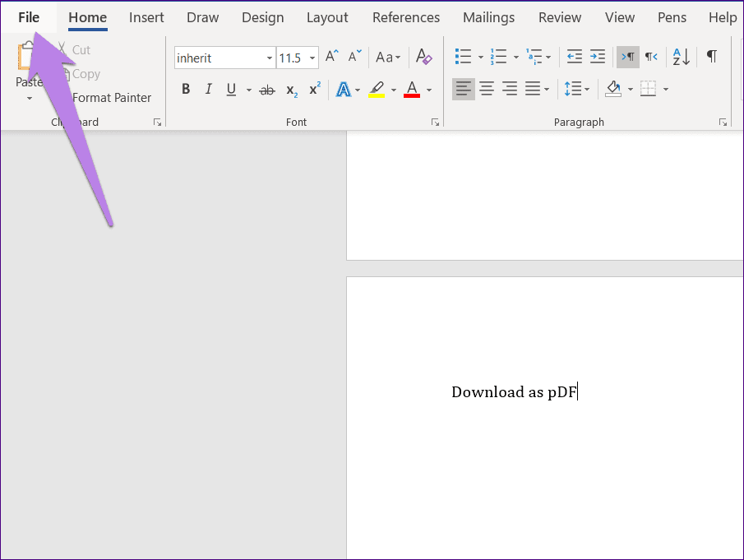The width and height of the screenshot is (744, 560).
Task: Center the text
Action: click(487, 89)
